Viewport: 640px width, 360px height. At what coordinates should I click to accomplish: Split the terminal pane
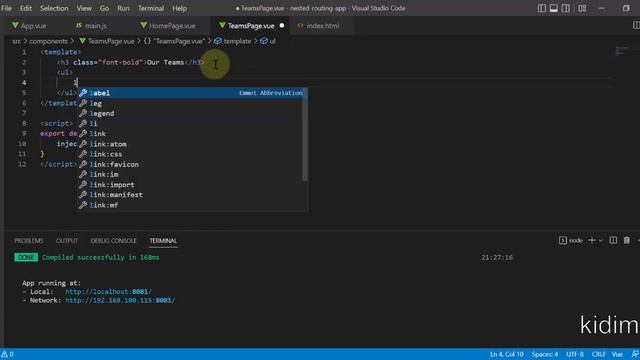613,240
